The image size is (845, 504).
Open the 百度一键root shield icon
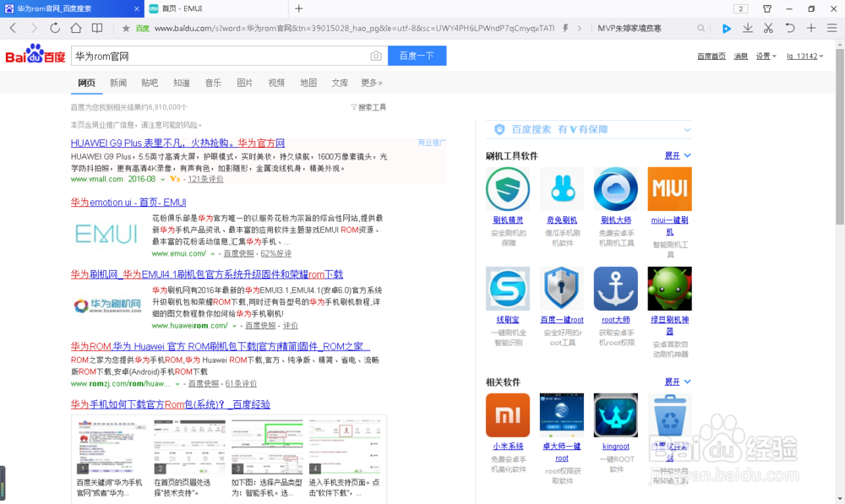[x=561, y=288]
